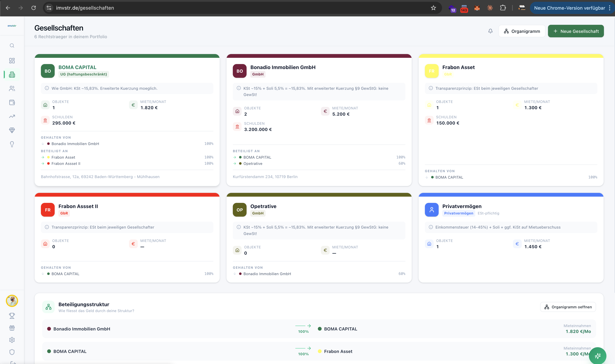This screenshot has width=615, height=364.
Task: Open the lightbulb ideas sidebar icon
Action: coord(12,144)
